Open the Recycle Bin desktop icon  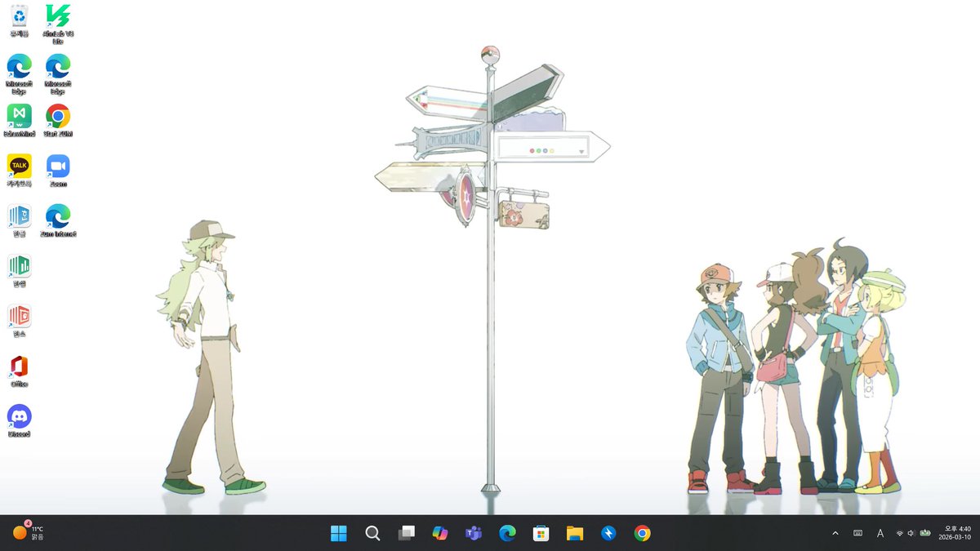[19, 21]
